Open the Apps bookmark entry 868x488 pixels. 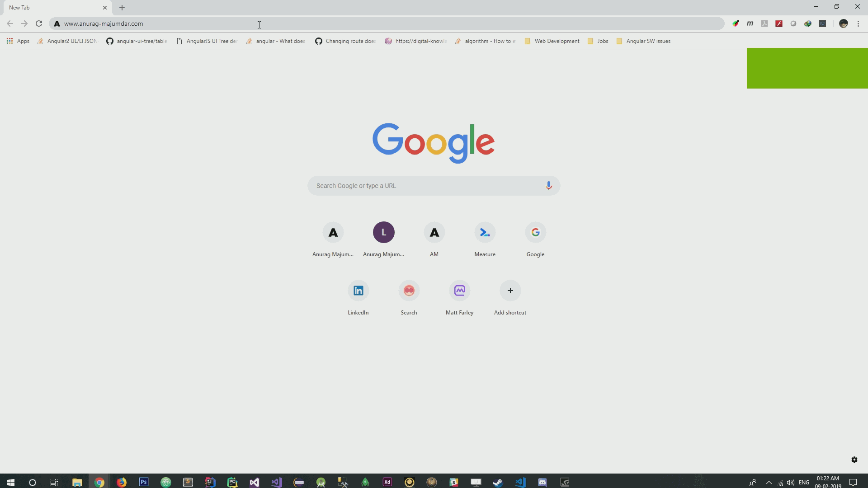pyautogui.click(x=19, y=41)
